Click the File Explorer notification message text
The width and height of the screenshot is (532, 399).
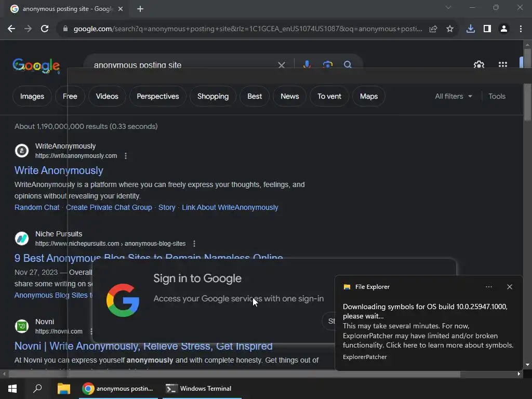click(428, 326)
